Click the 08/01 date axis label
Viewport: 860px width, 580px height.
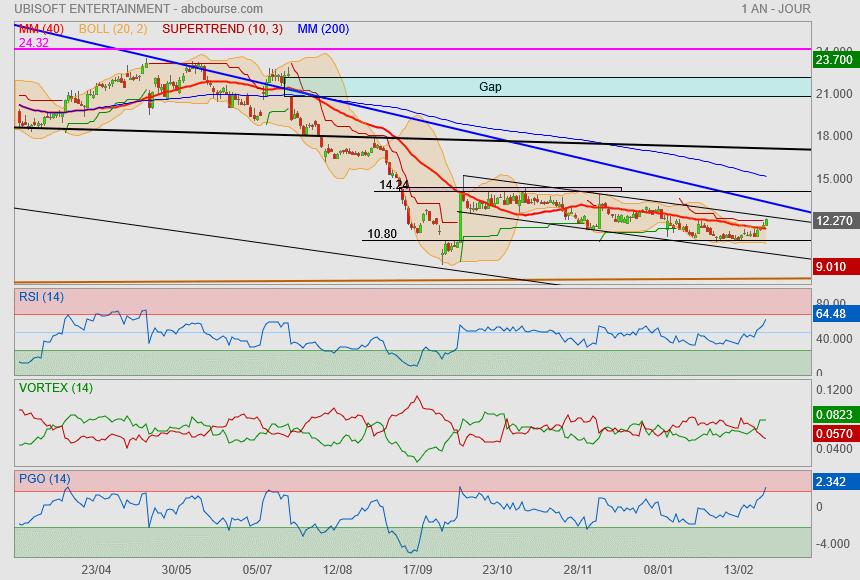tap(658, 570)
